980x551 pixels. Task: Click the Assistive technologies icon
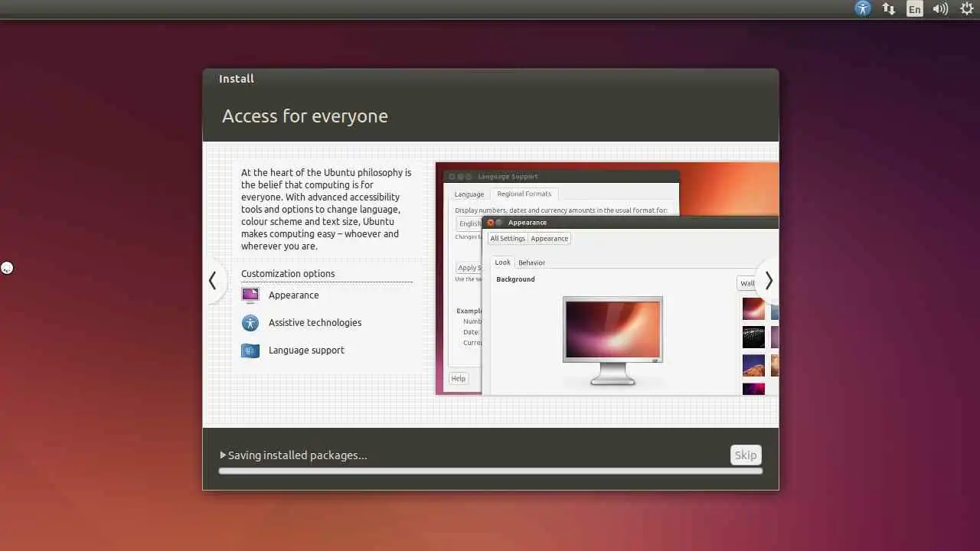point(250,323)
